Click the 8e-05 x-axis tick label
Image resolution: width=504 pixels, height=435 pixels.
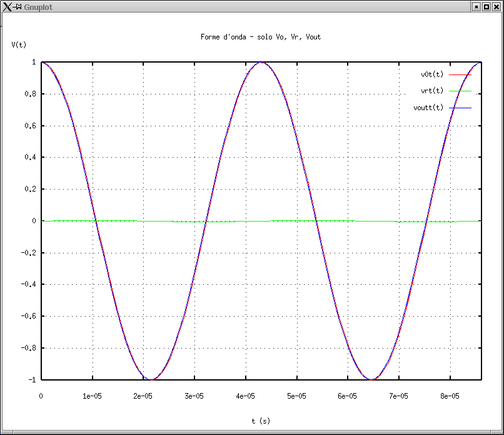point(450,396)
